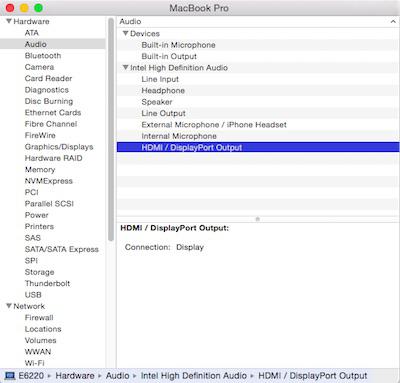400x383 pixels.
Task: Click the bold HDMI / DisplayPort Output heading
Action: [x=174, y=228]
